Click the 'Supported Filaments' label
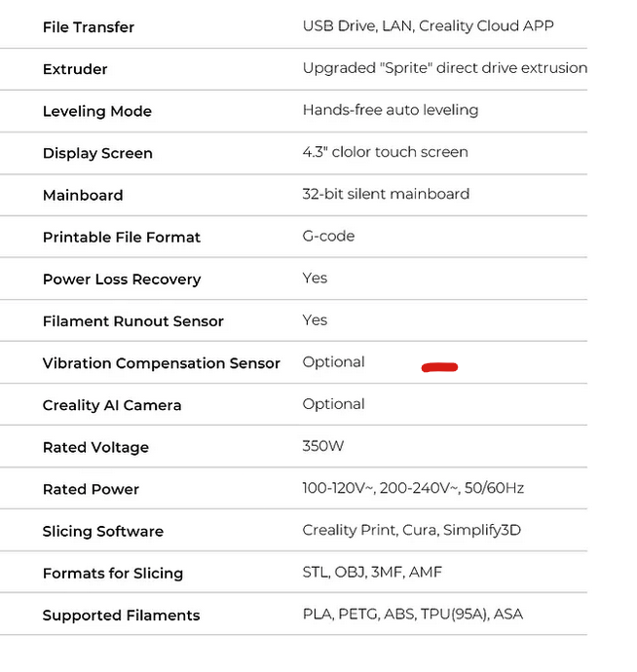 (121, 616)
